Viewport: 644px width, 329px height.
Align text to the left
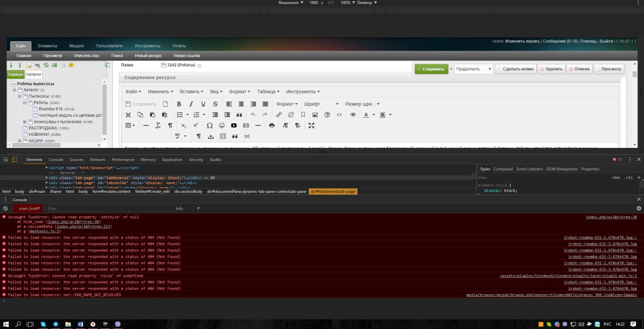229,104
